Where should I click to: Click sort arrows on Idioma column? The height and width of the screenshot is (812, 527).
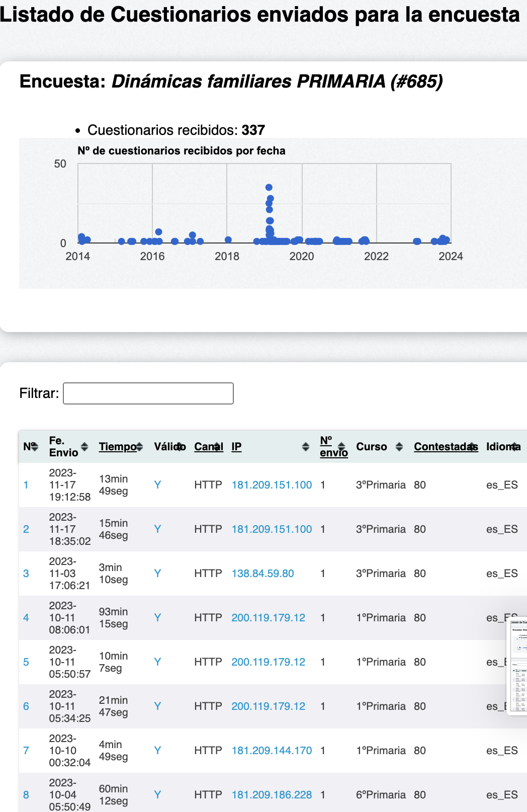[x=514, y=447]
